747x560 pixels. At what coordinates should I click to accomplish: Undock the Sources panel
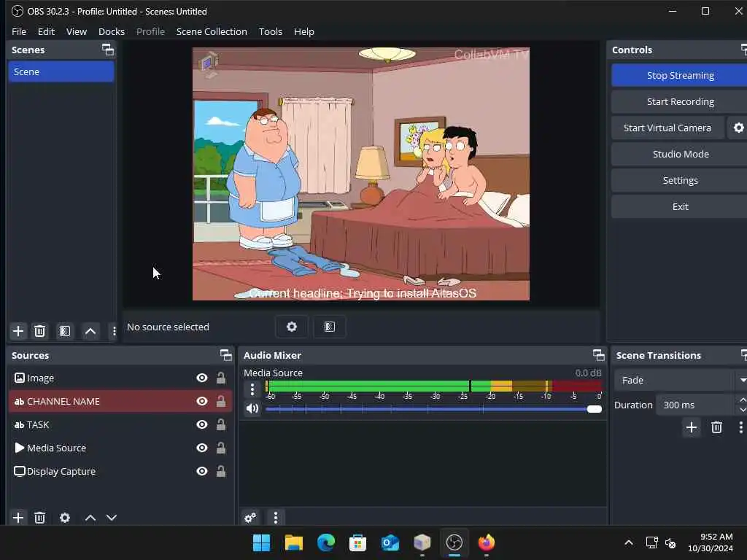226,355
